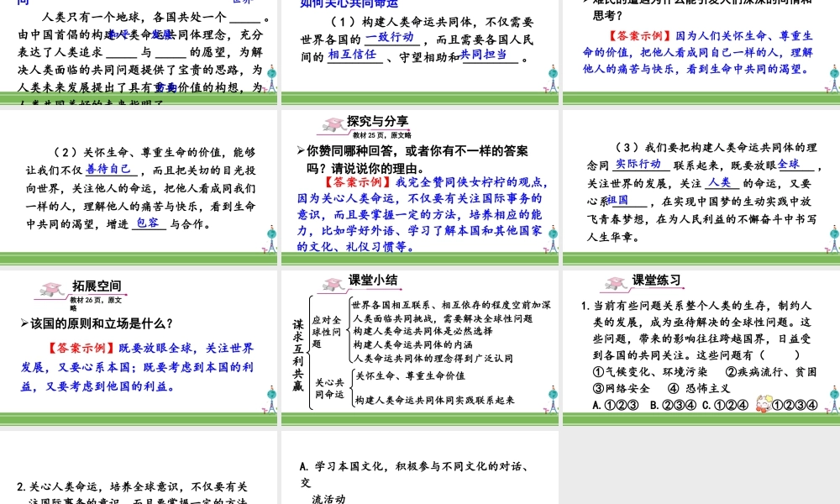This screenshot has width=840, height=504.
Task: Click the 应对全球性问题 branch in summary diagram
Action: pos(327,332)
